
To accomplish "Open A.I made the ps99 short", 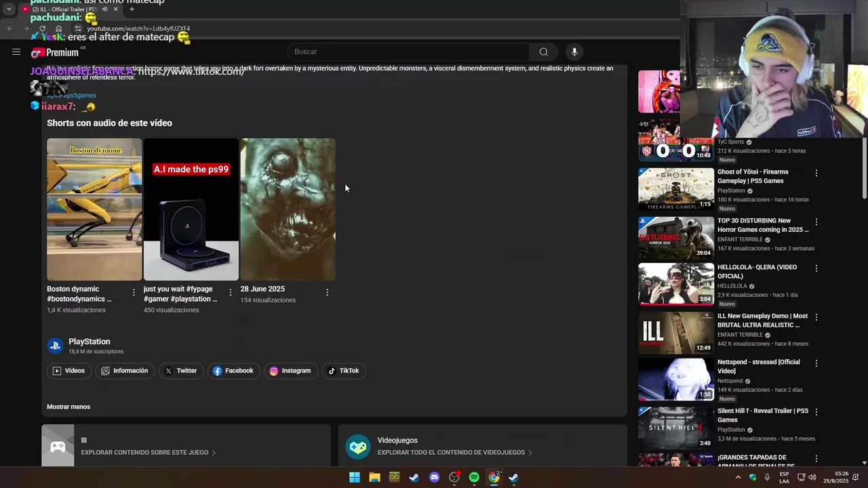I will 191,209.
